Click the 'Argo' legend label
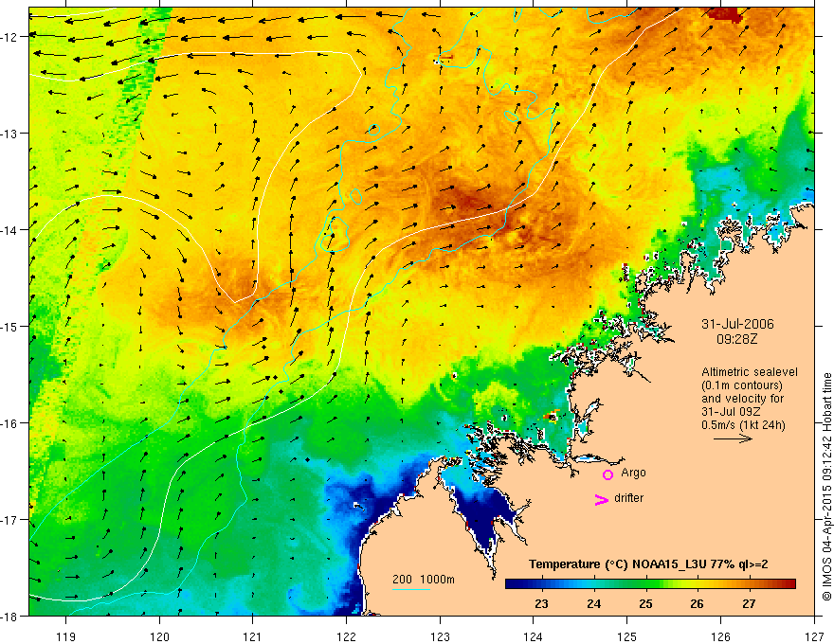Screen dimensions: 834x644 (x=633, y=473)
